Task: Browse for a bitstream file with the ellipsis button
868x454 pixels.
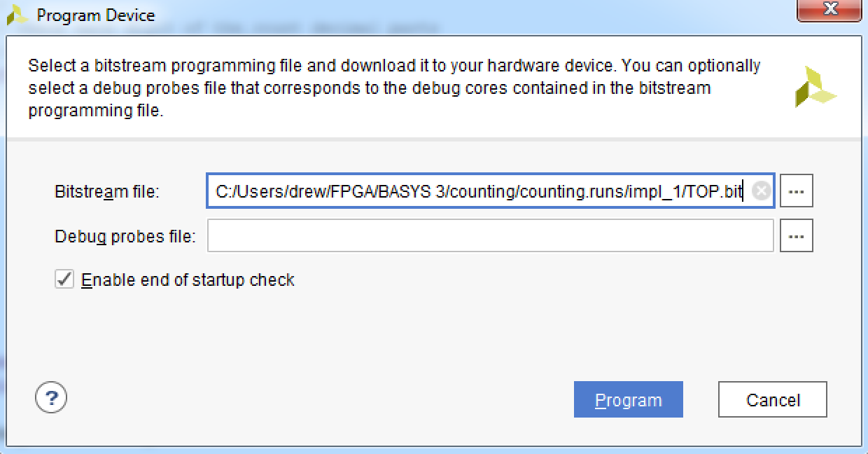Action: pos(797,191)
